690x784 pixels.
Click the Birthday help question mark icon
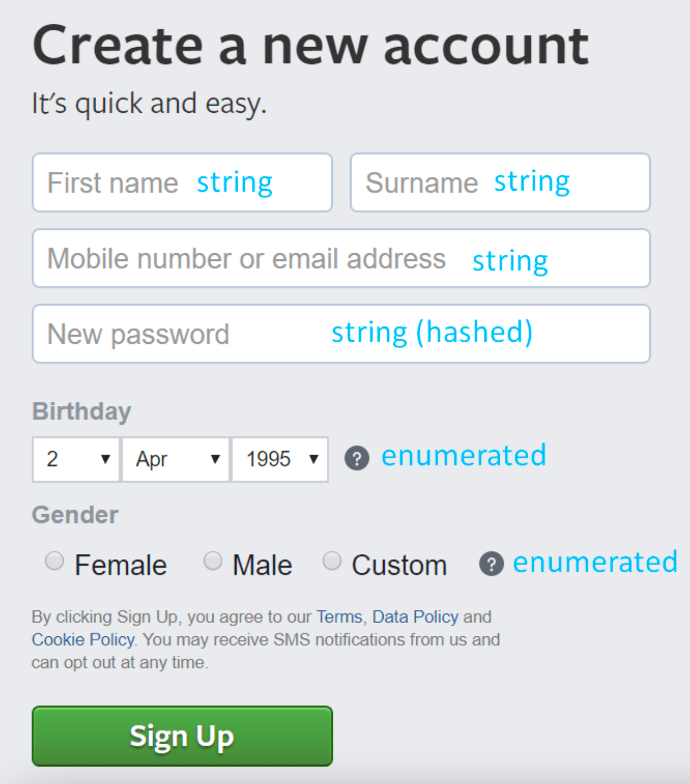coord(357,458)
